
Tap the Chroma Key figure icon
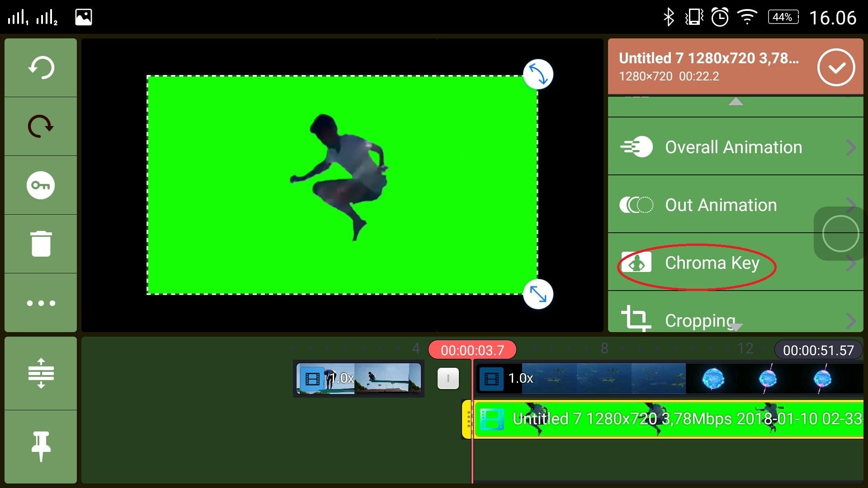[636, 263]
